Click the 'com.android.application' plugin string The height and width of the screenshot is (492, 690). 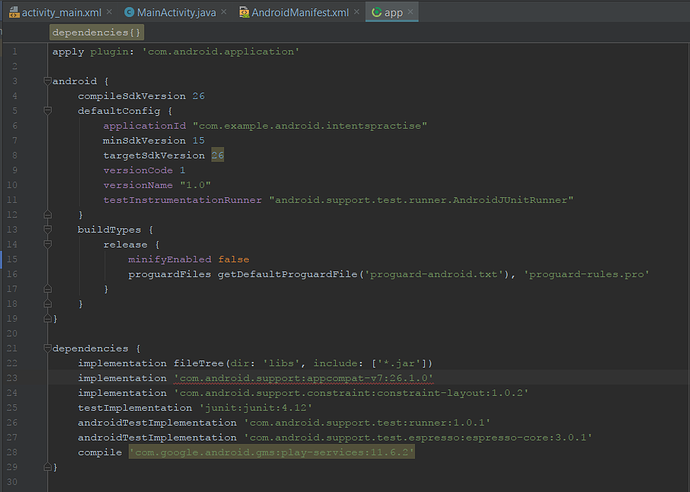coord(220,51)
